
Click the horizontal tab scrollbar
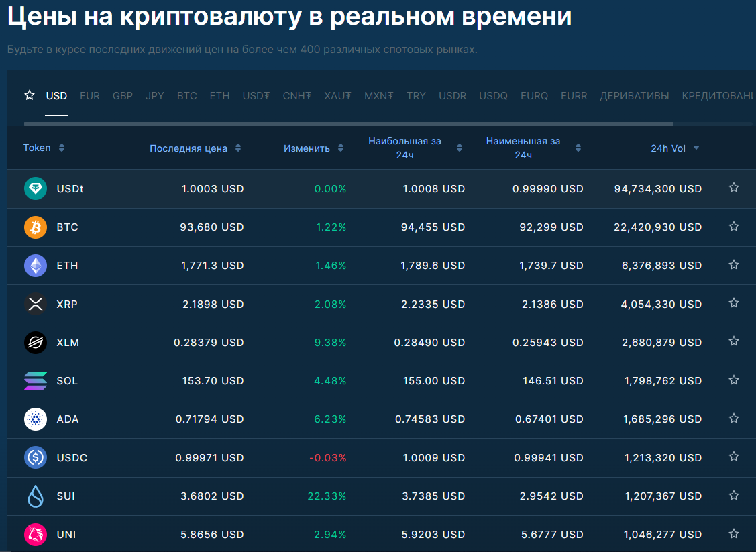pos(348,124)
